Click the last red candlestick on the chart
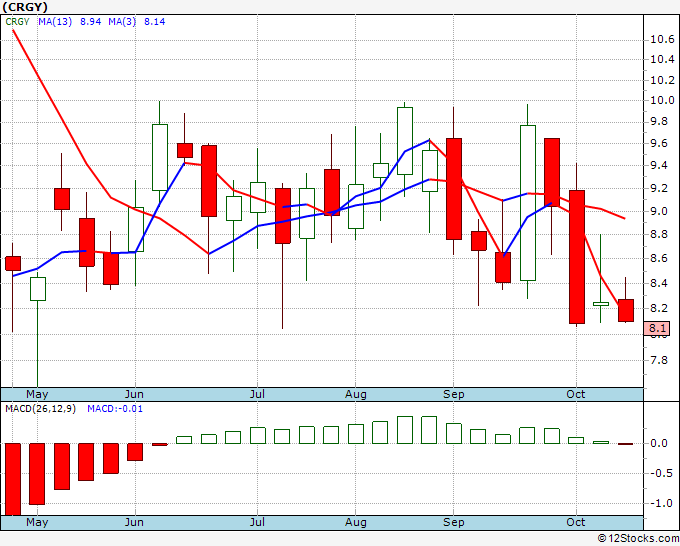This screenshot has height=546, width=680. [626, 310]
